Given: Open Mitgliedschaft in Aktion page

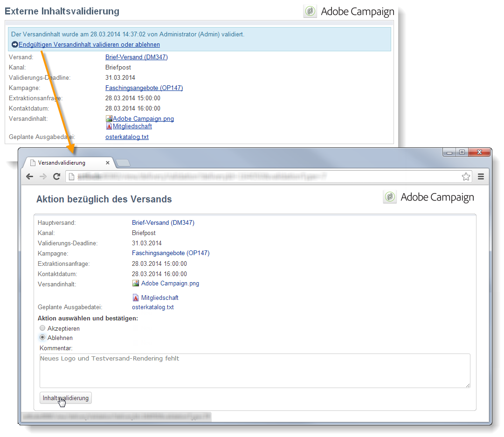Looking at the screenshot, I should pyautogui.click(x=160, y=298).
